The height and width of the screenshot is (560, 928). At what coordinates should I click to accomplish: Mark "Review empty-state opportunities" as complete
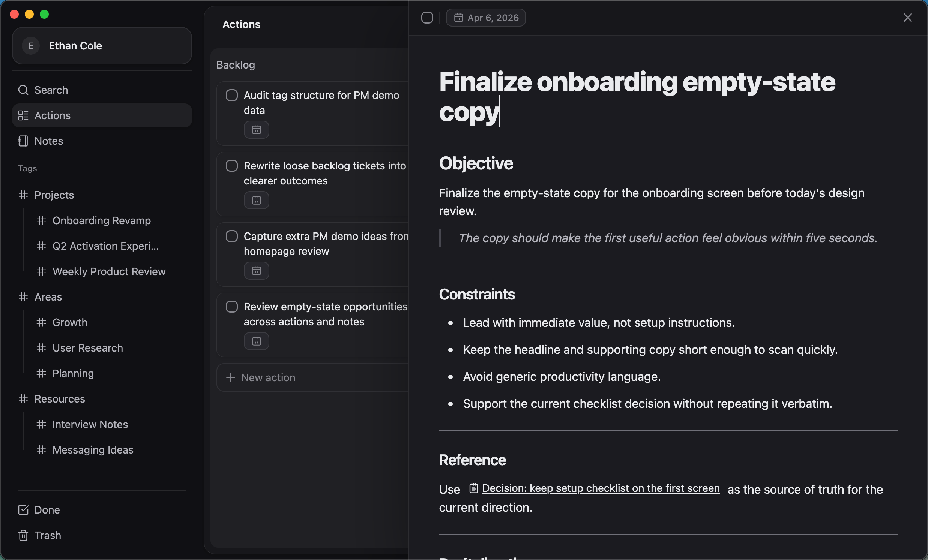pyautogui.click(x=231, y=306)
